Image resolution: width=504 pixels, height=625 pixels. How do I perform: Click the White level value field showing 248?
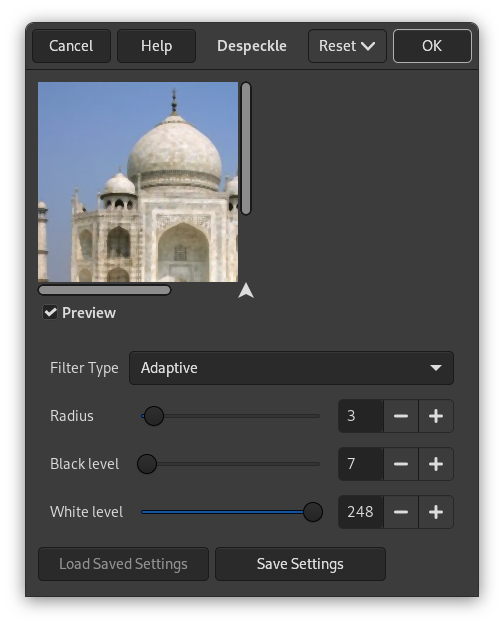point(360,512)
